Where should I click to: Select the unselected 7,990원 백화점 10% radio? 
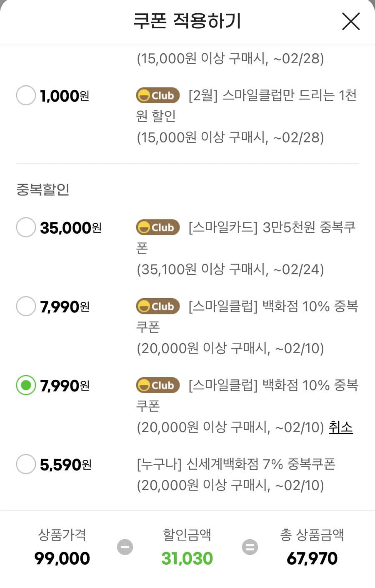pos(26,306)
